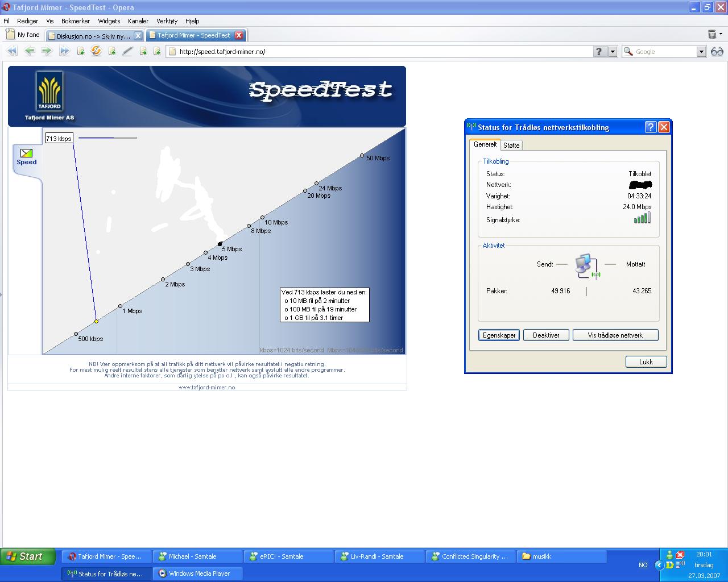Click the progress bar next to 713 kbps

tap(107, 138)
